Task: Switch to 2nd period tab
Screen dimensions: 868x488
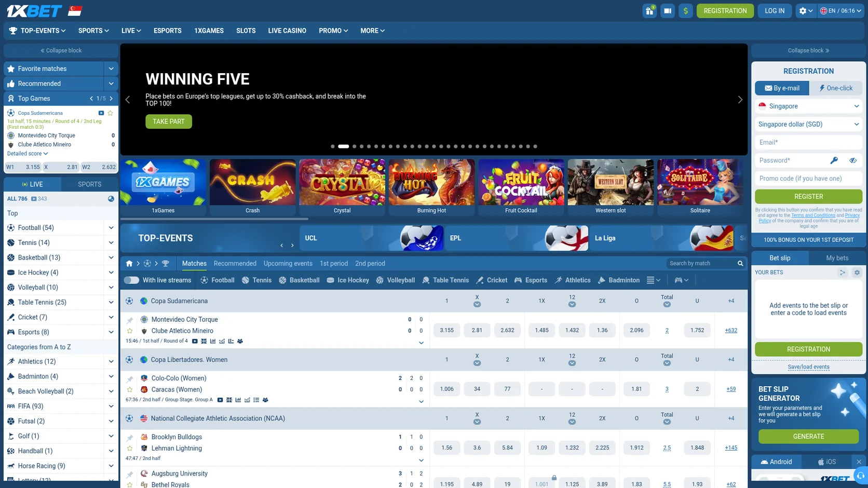Action: pos(370,264)
